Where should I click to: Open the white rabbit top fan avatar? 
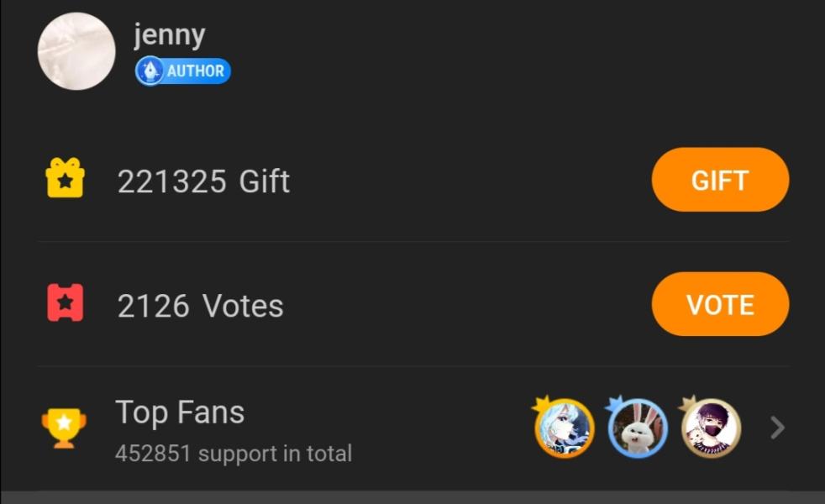638,429
